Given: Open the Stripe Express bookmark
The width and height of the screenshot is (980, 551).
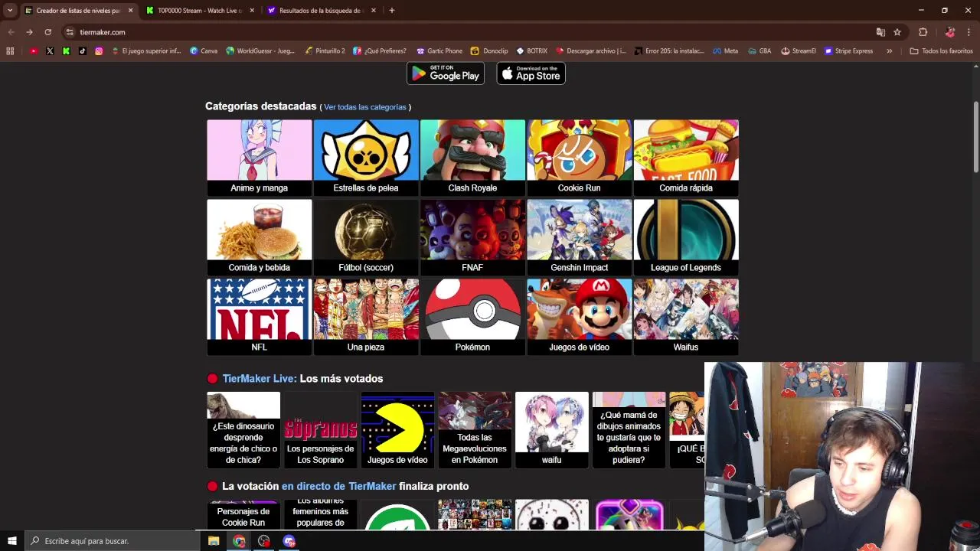Looking at the screenshot, I should click(848, 51).
